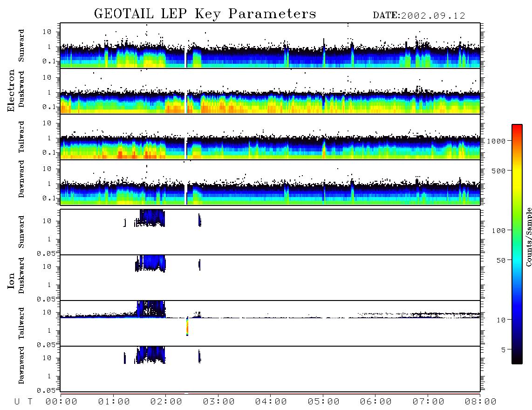Click the Electron group axis label
The height and width of the screenshot is (410, 532).
coord(11,90)
